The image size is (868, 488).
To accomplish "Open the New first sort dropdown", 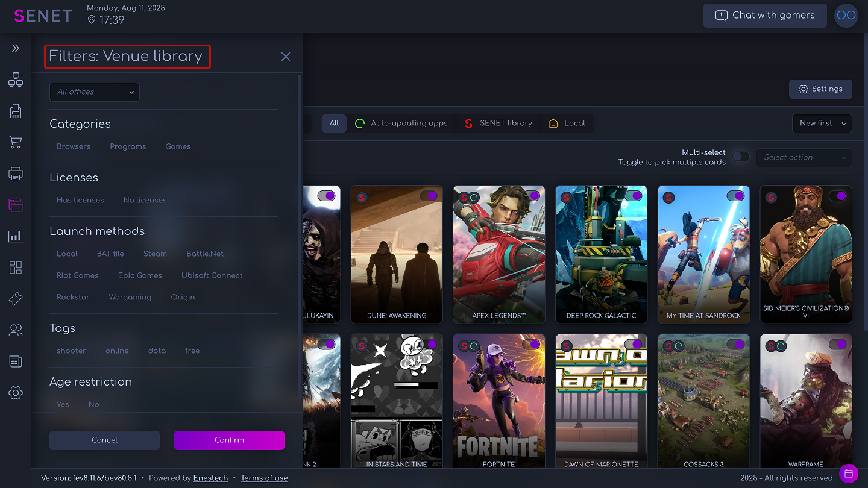I will (822, 123).
